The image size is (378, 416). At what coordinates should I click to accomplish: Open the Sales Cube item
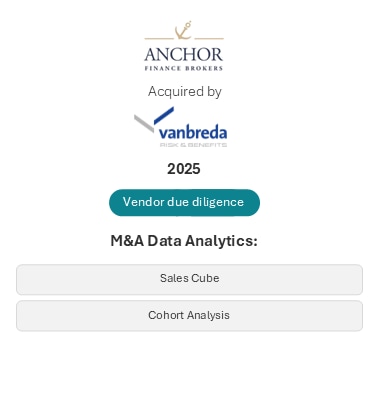189,279
